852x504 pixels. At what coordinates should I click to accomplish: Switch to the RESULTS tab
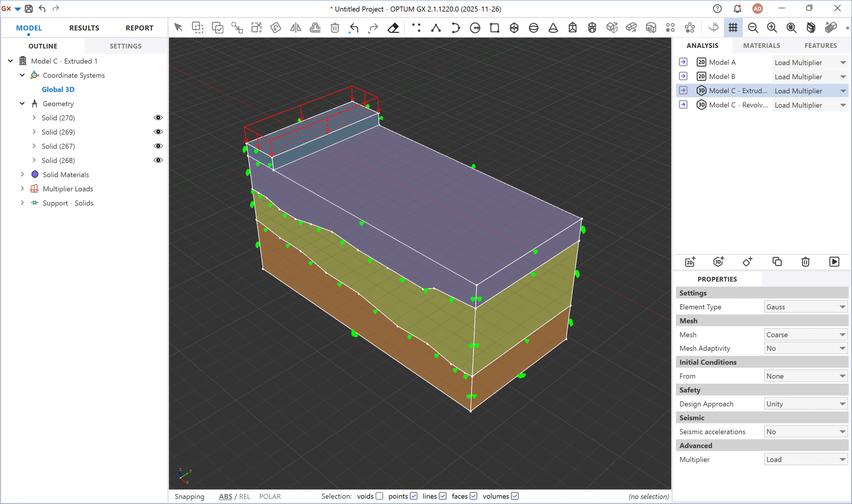pos(84,28)
